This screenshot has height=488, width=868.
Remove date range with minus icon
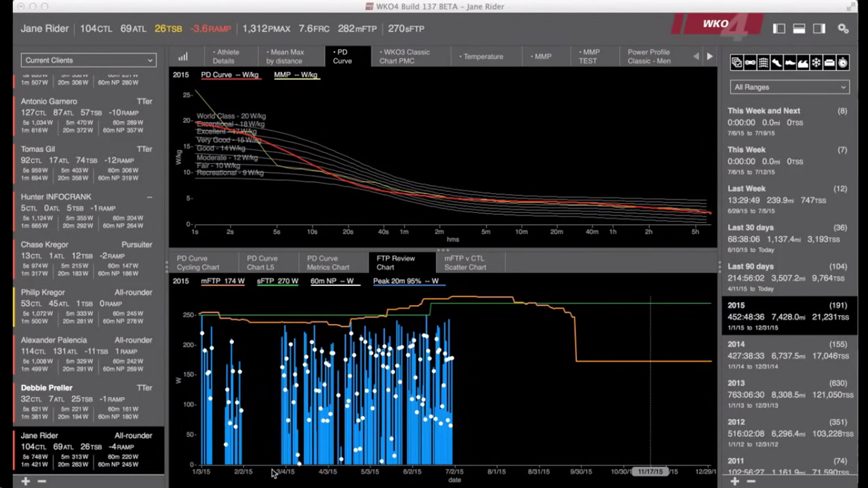point(751,481)
